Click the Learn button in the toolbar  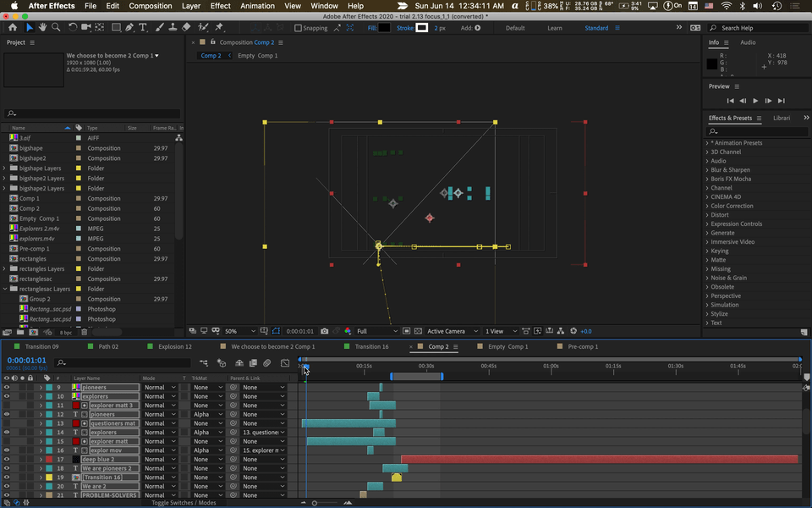tap(555, 27)
